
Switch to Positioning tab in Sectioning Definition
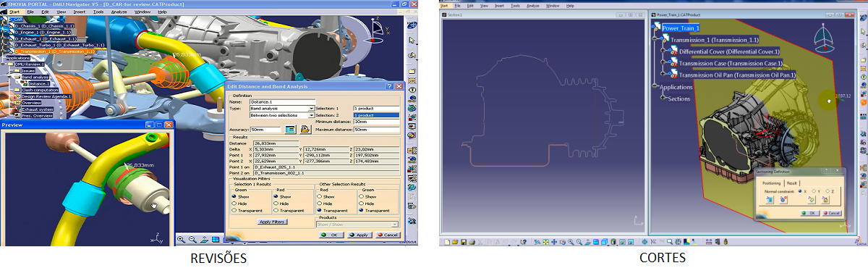tap(771, 183)
